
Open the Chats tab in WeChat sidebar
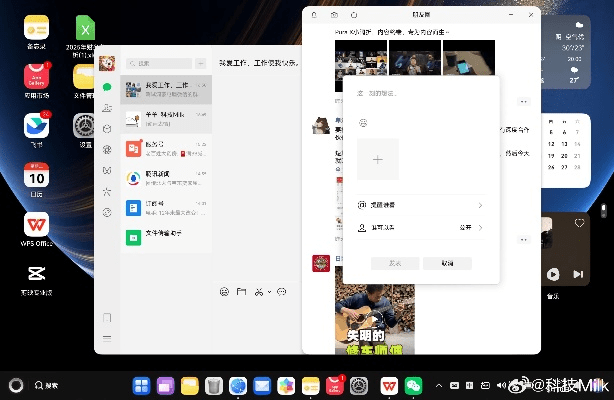pyautogui.click(x=107, y=87)
